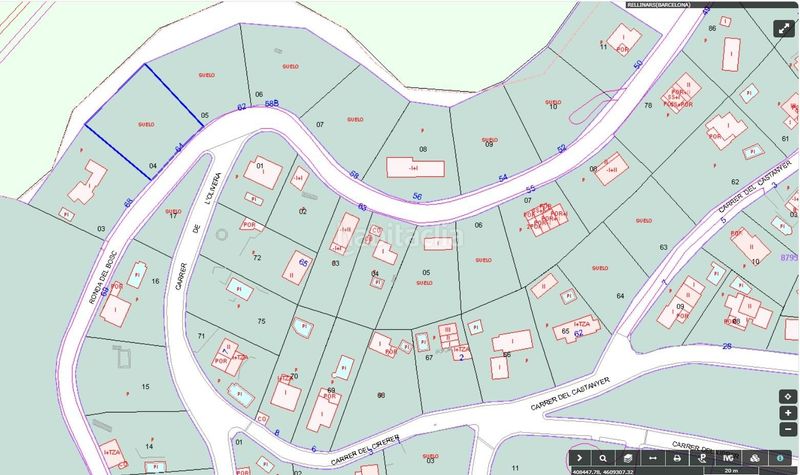Image resolution: width=800 pixels, height=475 pixels.
Task: Enter fullscreen with the expand arrows
Action: click(x=784, y=29)
